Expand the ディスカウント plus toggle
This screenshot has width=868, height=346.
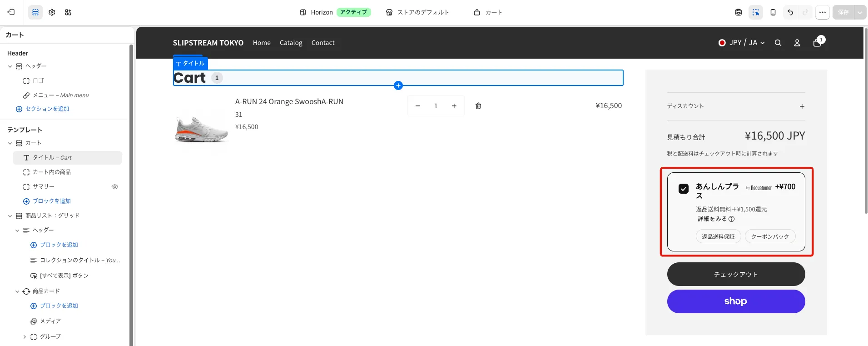(x=802, y=106)
